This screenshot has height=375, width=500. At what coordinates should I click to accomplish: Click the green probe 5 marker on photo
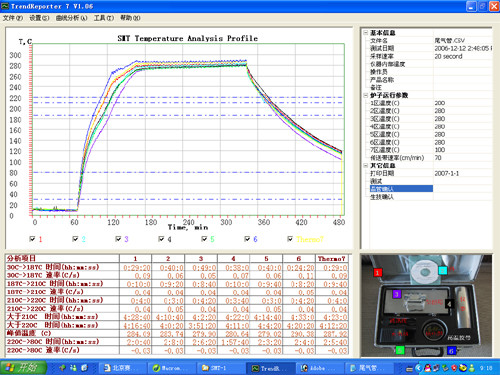(x=400, y=350)
